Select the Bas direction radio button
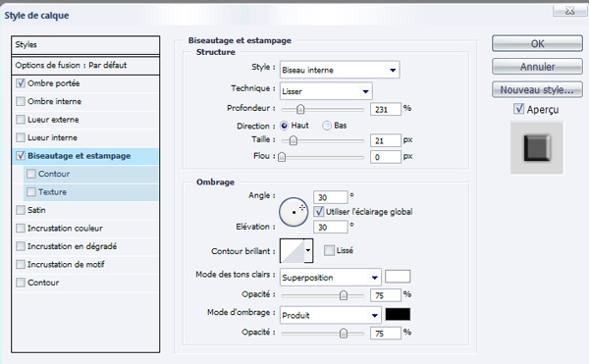Viewport: 589px width, 364px height. 327,126
